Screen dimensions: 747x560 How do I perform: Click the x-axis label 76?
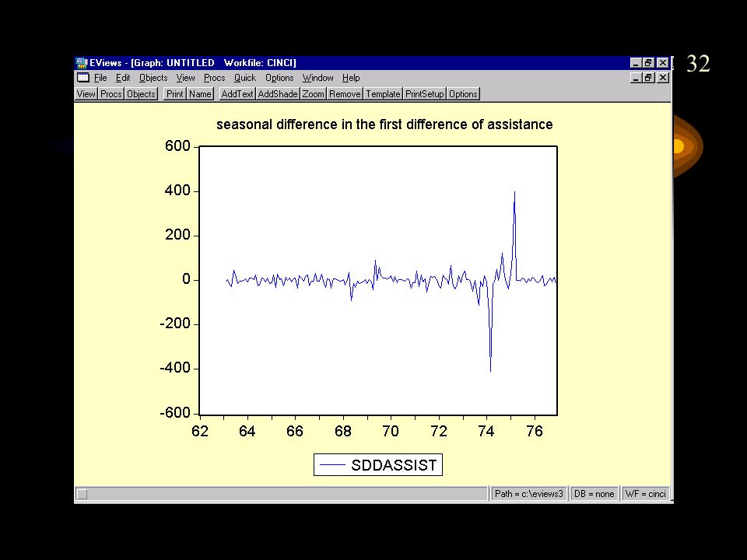(x=535, y=432)
